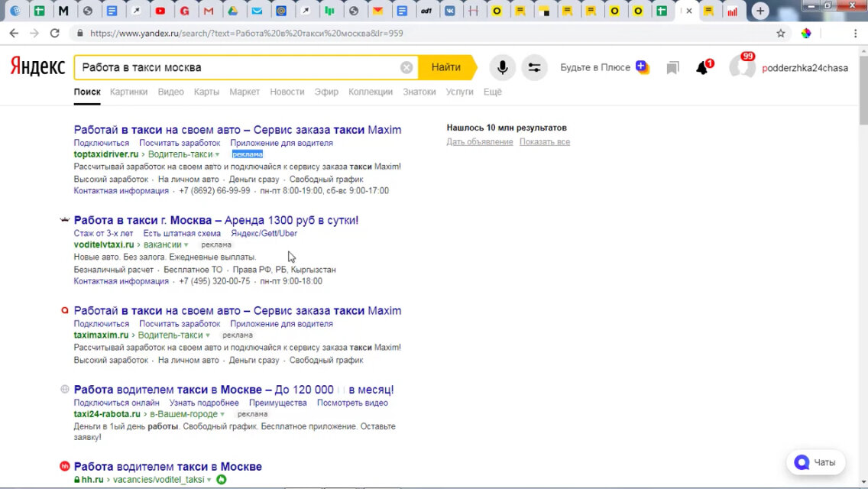Open the tab with green bars icon
The width and height of the screenshot is (868, 489).
click(330, 11)
